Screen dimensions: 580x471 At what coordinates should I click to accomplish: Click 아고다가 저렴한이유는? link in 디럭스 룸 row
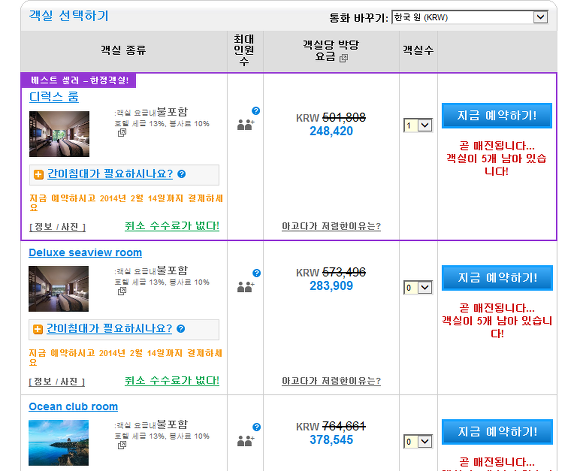click(331, 226)
